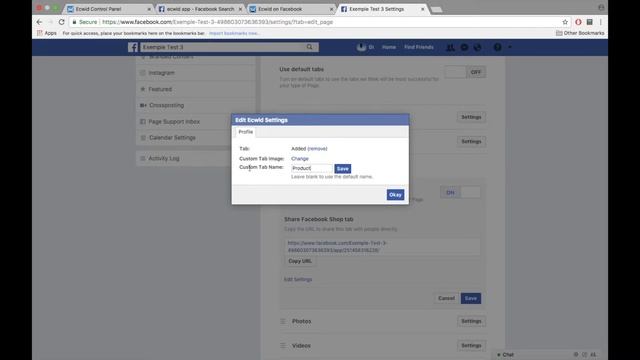Open the help question mark icon

(497, 47)
